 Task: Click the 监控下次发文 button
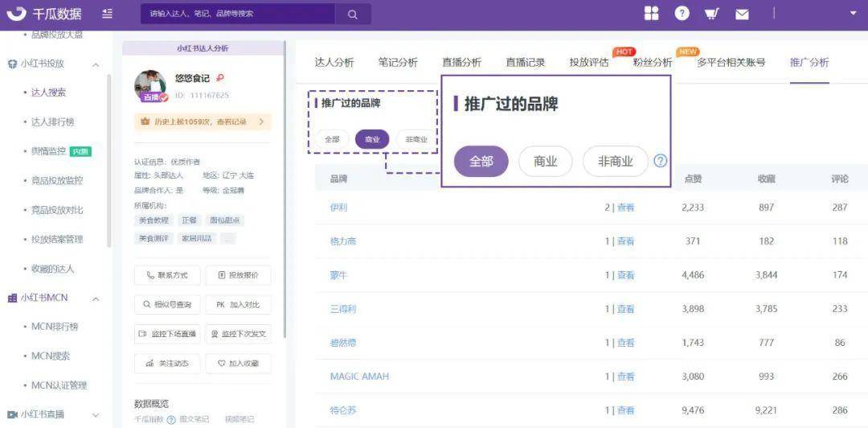click(x=238, y=334)
